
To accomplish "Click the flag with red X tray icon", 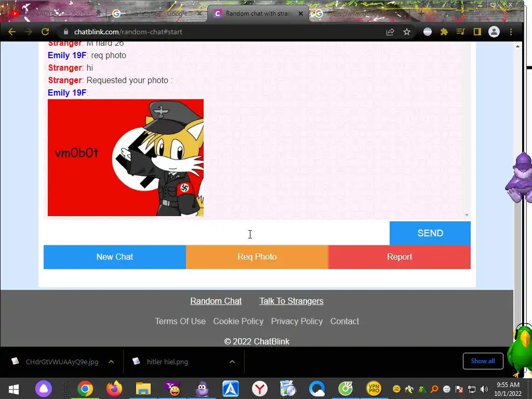I will click(459, 389).
